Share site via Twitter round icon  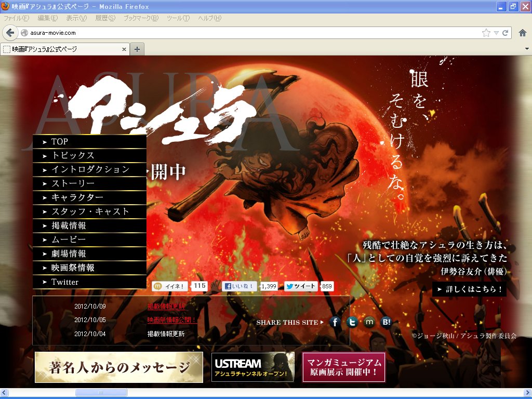[352, 323]
